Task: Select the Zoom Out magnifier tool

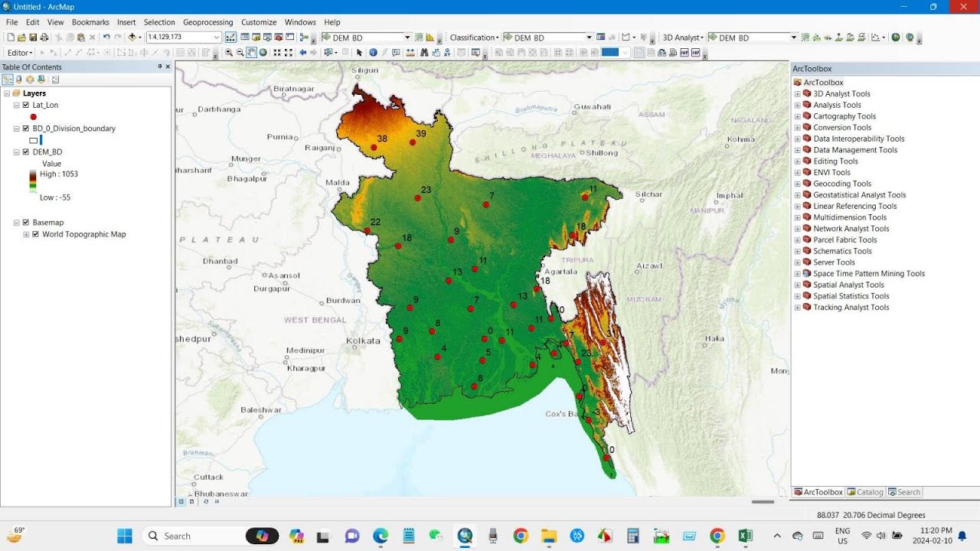Action: pyautogui.click(x=240, y=53)
